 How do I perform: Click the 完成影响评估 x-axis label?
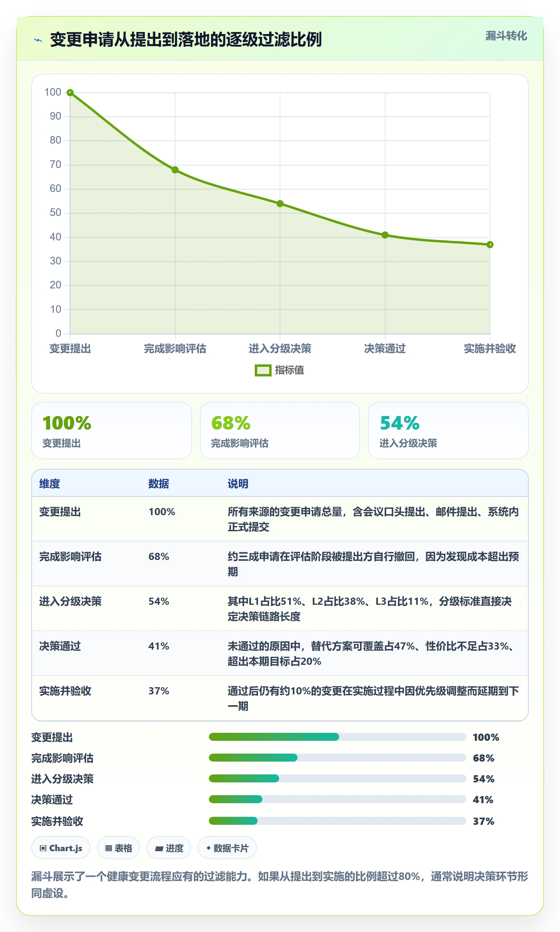[x=175, y=349]
